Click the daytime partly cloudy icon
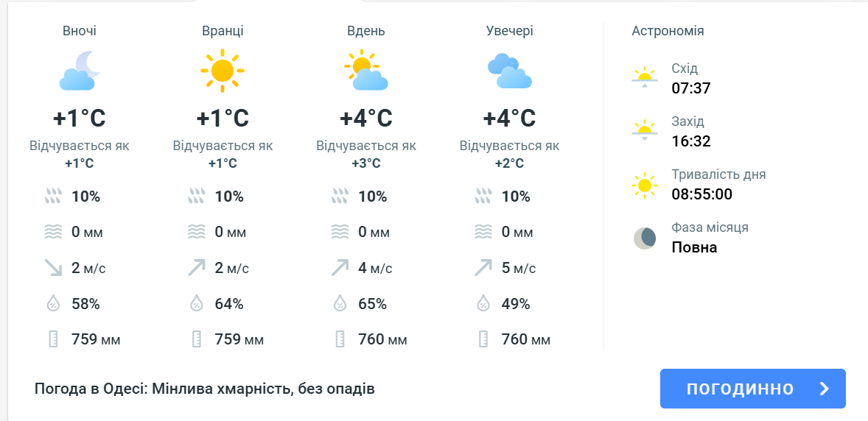The image size is (868, 421). (365, 70)
